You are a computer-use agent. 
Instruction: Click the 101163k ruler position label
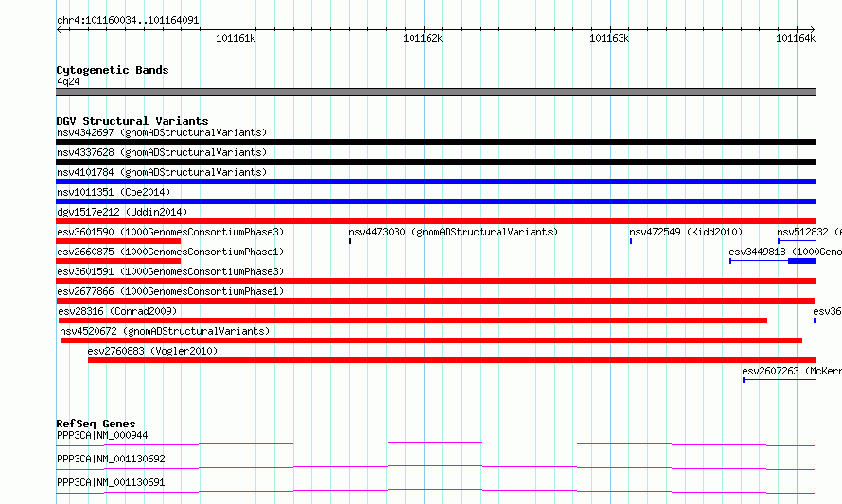[609, 38]
